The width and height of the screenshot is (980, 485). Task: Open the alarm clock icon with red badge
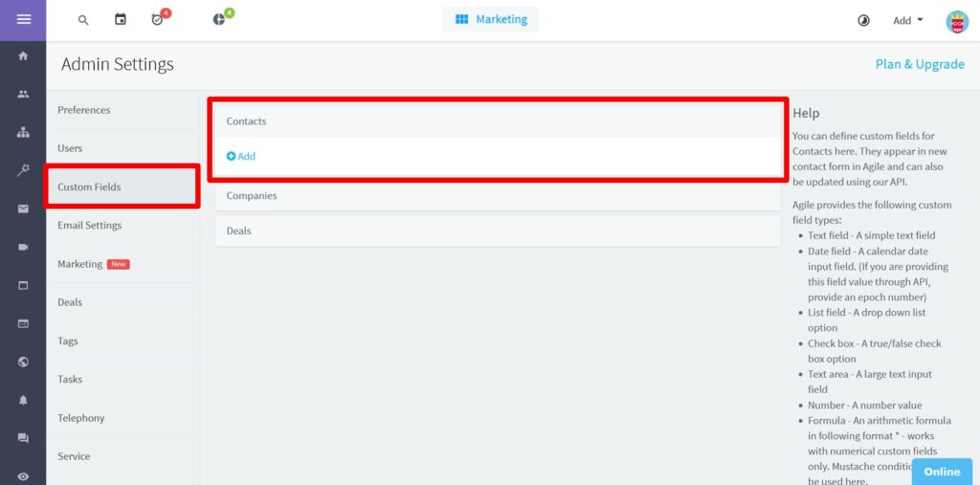158,20
